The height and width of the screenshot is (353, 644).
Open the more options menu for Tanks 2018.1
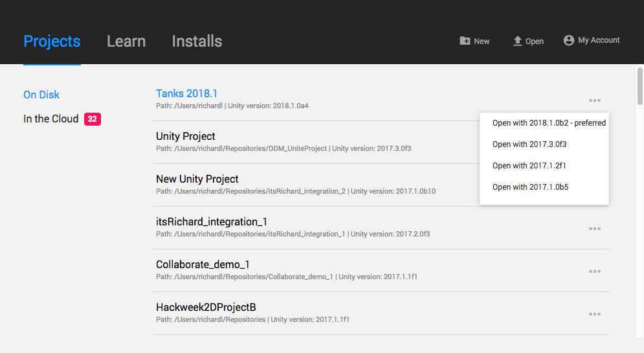coord(595,100)
